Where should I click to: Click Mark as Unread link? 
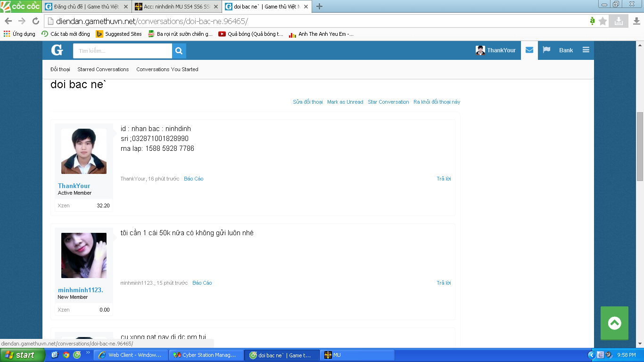tap(345, 102)
